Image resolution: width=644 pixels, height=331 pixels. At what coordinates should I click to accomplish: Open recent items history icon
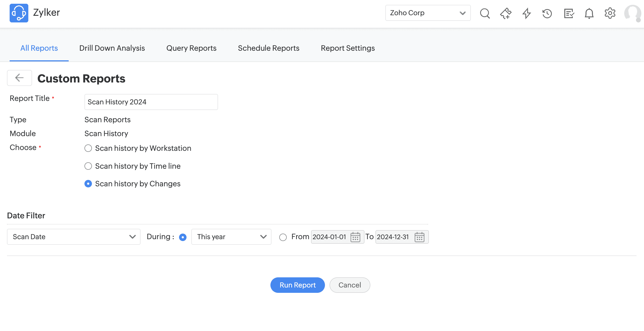pyautogui.click(x=547, y=13)
